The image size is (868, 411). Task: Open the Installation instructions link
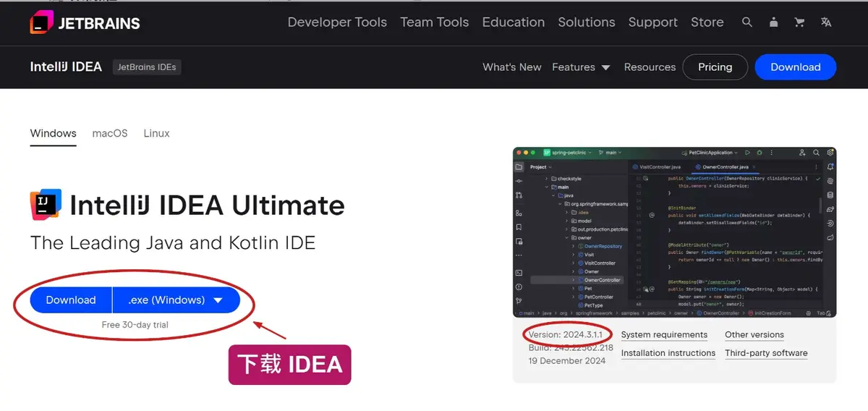tap(668, 353)
